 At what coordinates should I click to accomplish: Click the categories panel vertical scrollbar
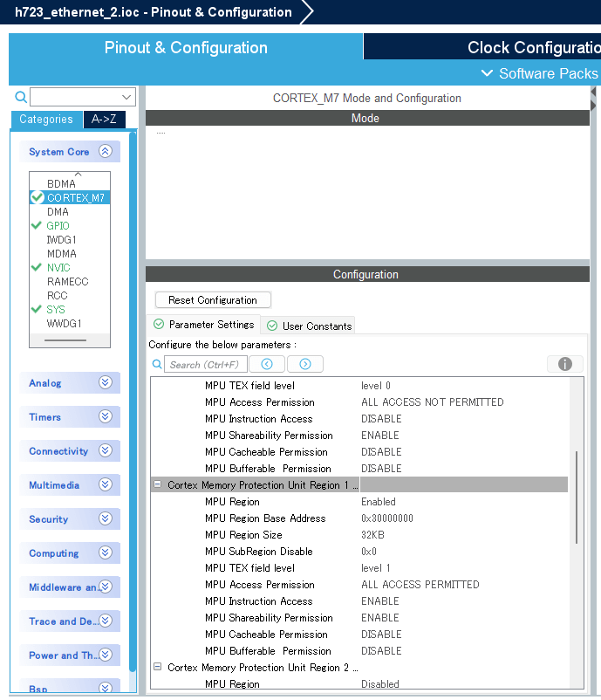pyautogui.click(x=133, y=401)
